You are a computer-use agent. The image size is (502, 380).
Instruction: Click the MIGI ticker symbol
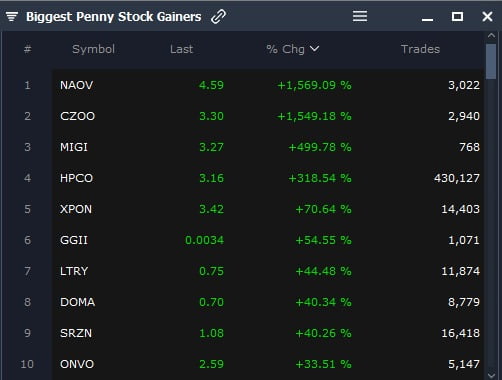(74, 147)
